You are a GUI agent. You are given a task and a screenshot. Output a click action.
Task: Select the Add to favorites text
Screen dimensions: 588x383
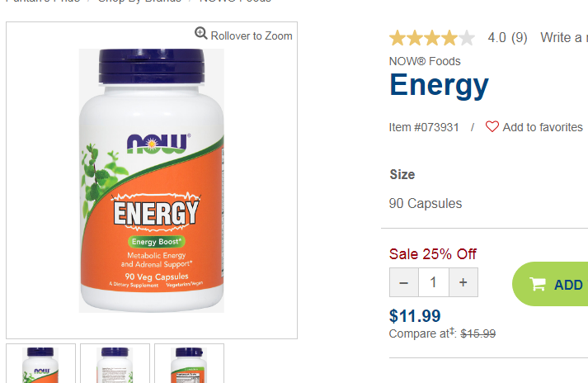point(543,127)
